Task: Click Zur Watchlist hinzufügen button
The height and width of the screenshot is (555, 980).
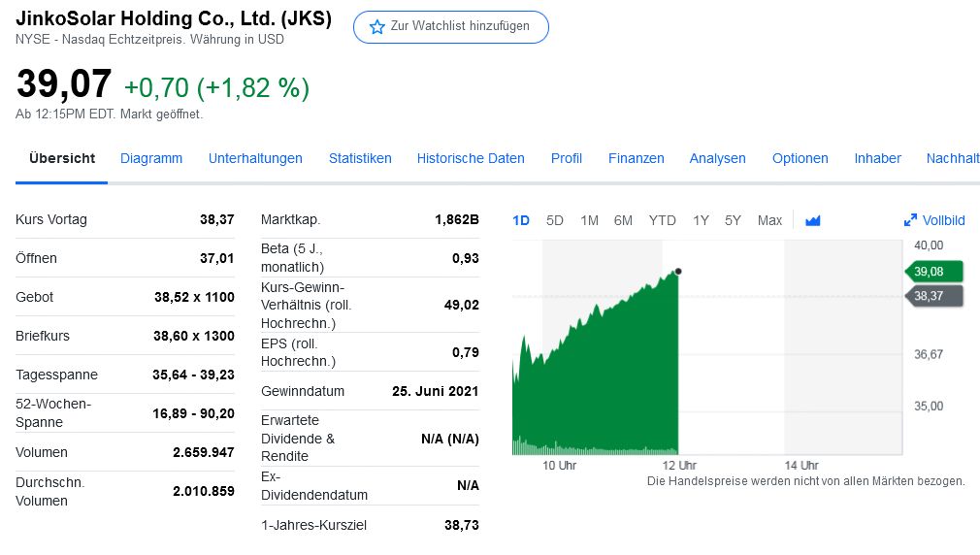Action: [451, 26]
